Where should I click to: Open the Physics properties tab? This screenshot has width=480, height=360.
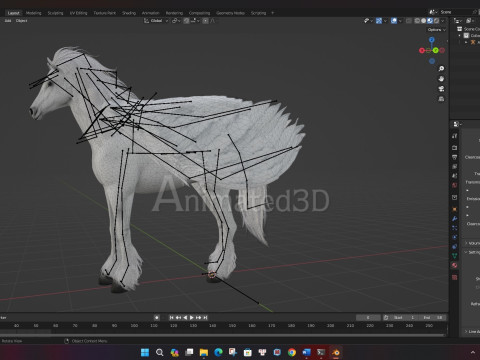point(455,237)
